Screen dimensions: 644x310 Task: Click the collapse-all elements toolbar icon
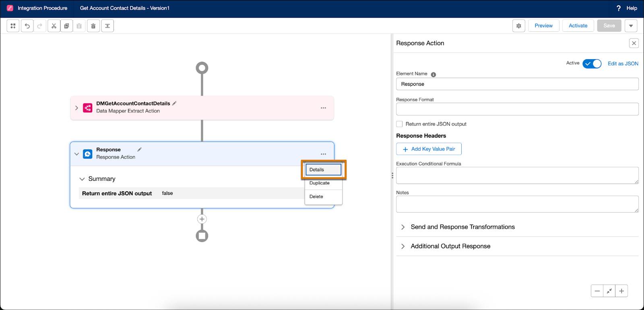tap(107, 26)
